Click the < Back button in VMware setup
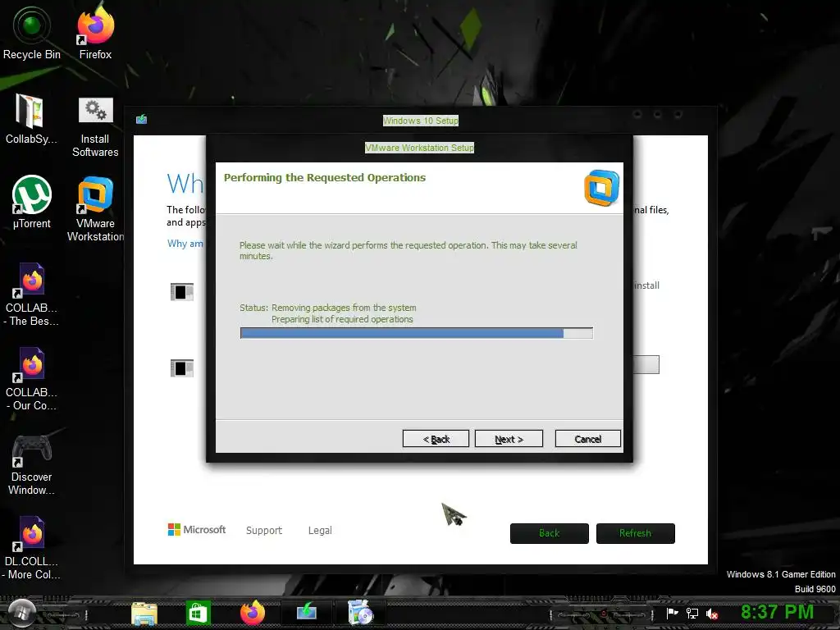 tap(436, 439)
